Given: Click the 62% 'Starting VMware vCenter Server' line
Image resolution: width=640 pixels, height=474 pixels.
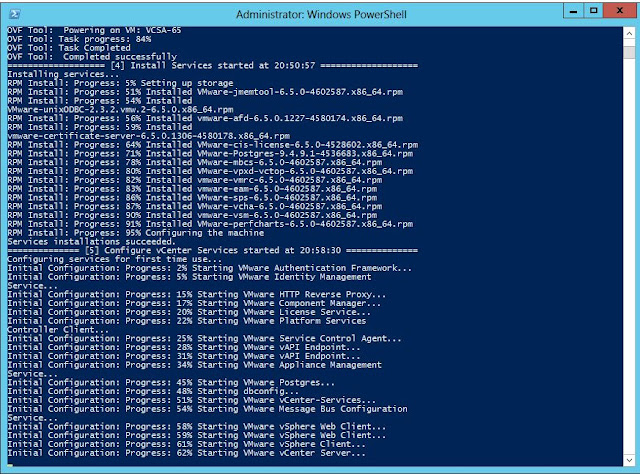Looking at the screenshot, I should coord(187,453).
